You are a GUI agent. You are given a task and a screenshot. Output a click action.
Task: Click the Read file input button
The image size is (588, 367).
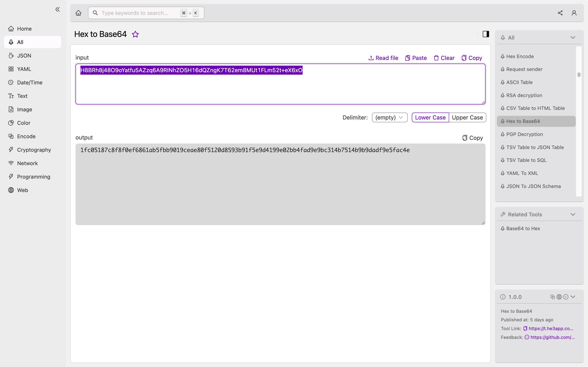383,58
